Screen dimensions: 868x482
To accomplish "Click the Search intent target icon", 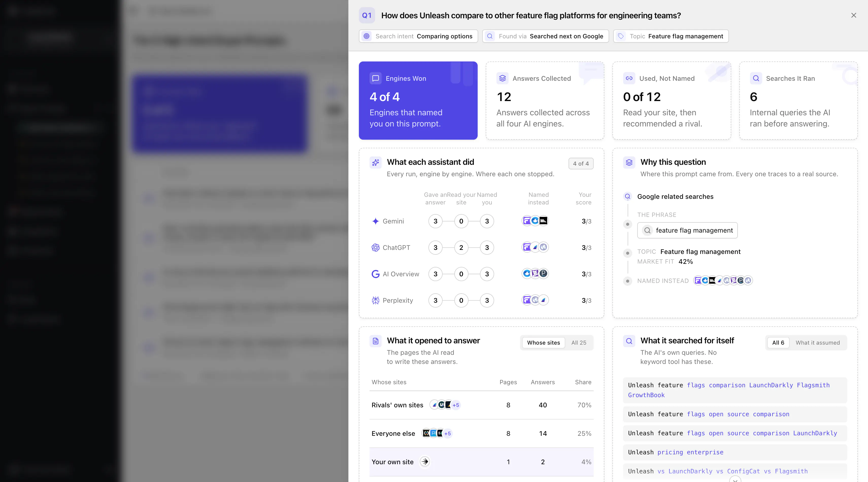I will [x=366, y=36].
